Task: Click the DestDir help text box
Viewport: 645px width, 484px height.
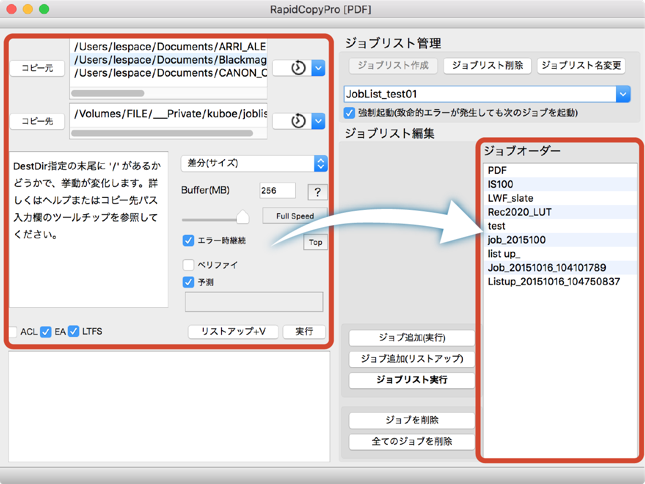Action: [x=88, y=229]
